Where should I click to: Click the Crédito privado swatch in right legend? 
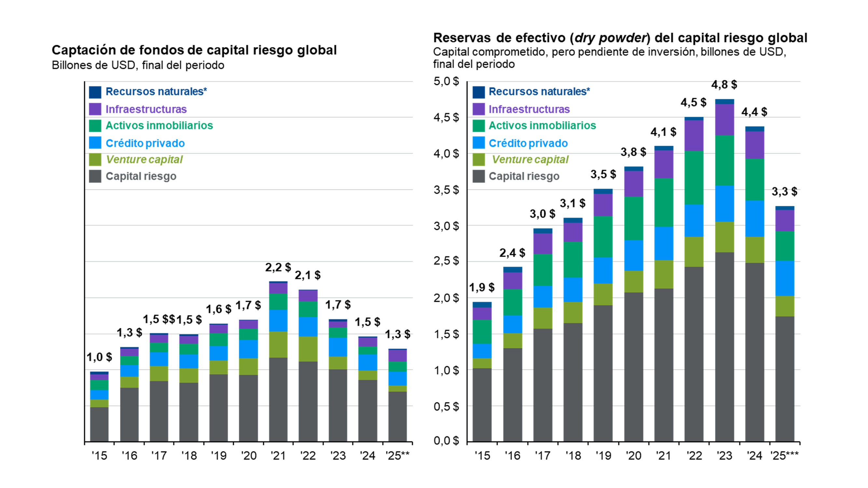click(x=478, y=143)
